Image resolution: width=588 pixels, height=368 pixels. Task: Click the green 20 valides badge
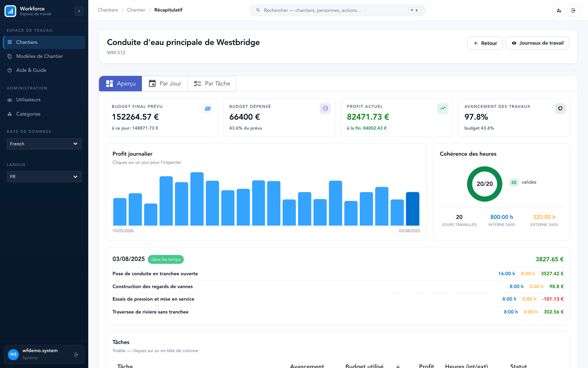[514, 183]
